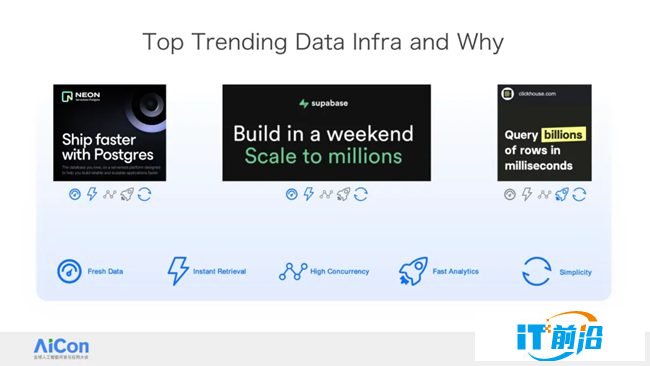Click the Instant Retrieval label
This screenshot has height=366, width=650.
pos(219,271)
